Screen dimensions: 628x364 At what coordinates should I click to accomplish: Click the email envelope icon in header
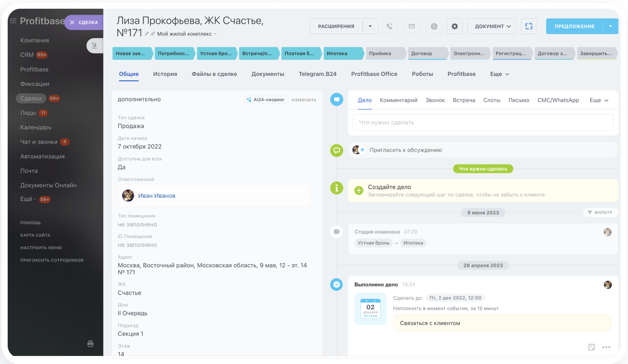click(412, 26)
